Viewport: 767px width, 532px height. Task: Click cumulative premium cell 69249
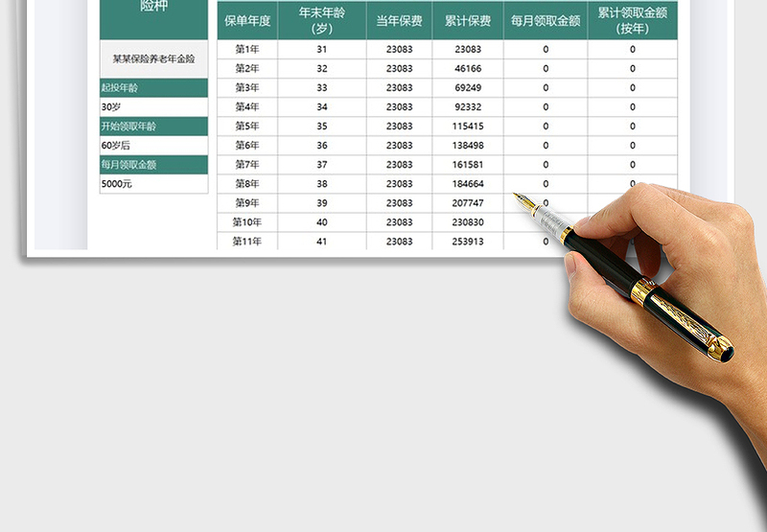point(468,87)
